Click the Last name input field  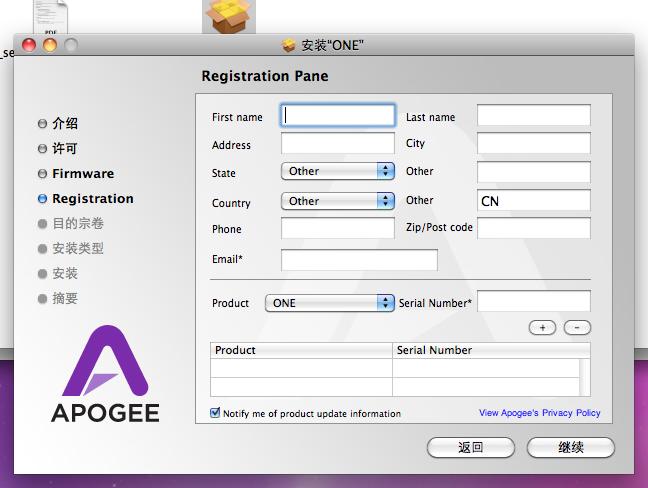pos(534,115)
